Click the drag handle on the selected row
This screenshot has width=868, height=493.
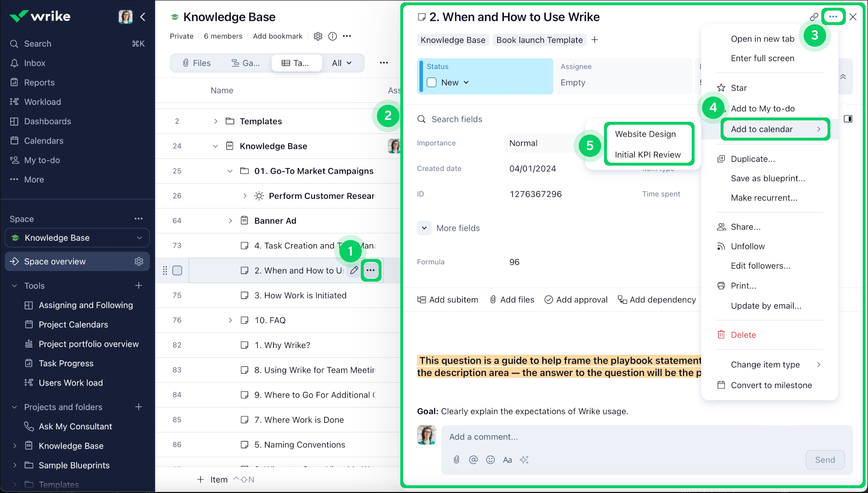click(165, 271)
